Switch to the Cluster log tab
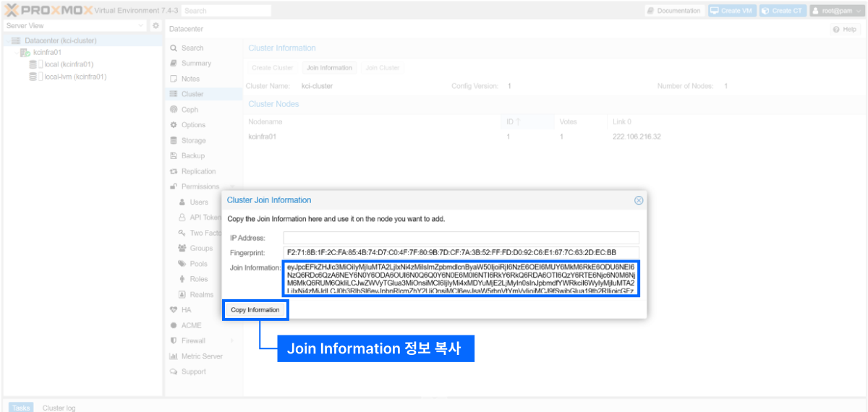 59,408
